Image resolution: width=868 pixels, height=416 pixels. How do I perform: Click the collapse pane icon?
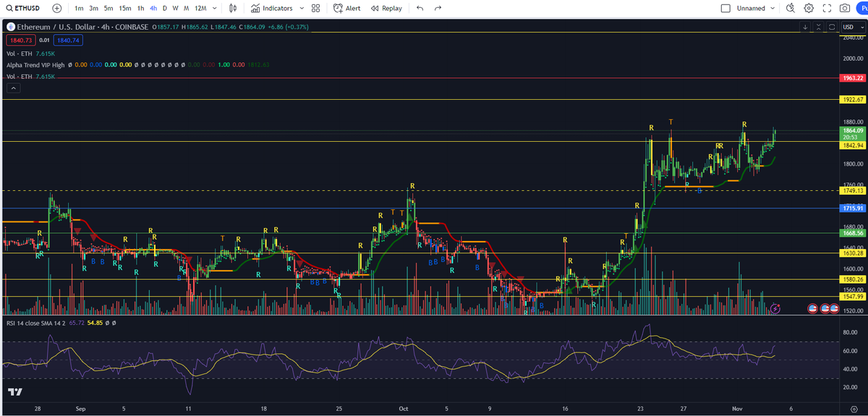817,27
